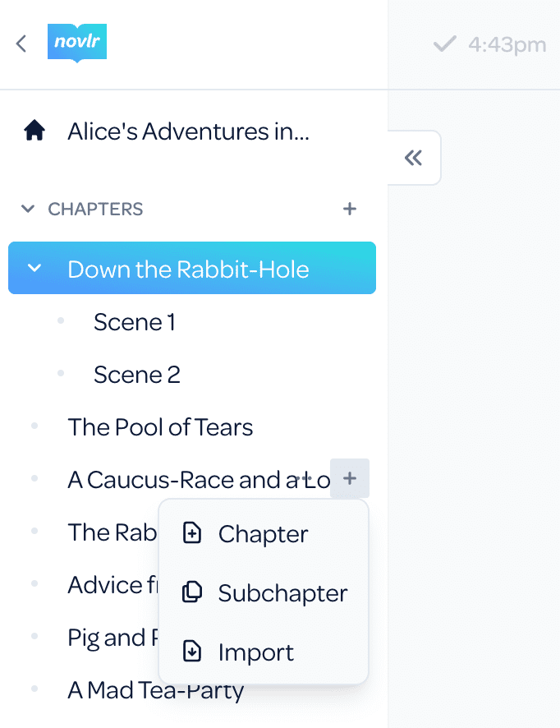The height and width of the screenshot is (728, 560).
Task: Collapse the CHAPTERS section chevron
Action: click(28, 209)
